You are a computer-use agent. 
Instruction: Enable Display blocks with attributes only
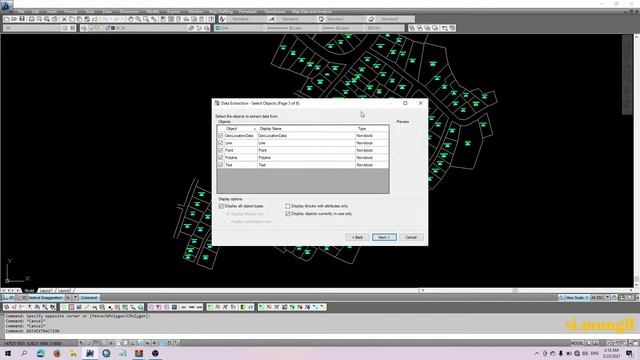point(288,206)
